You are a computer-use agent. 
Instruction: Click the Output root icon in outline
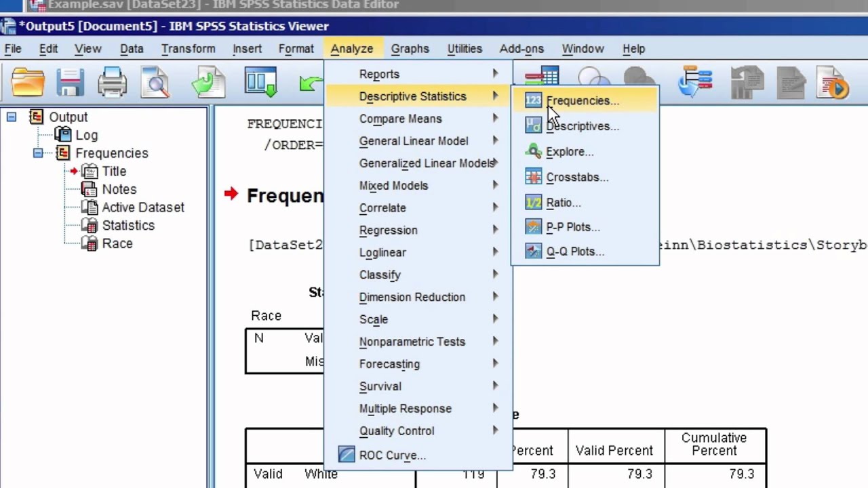(x=37, y=117)
